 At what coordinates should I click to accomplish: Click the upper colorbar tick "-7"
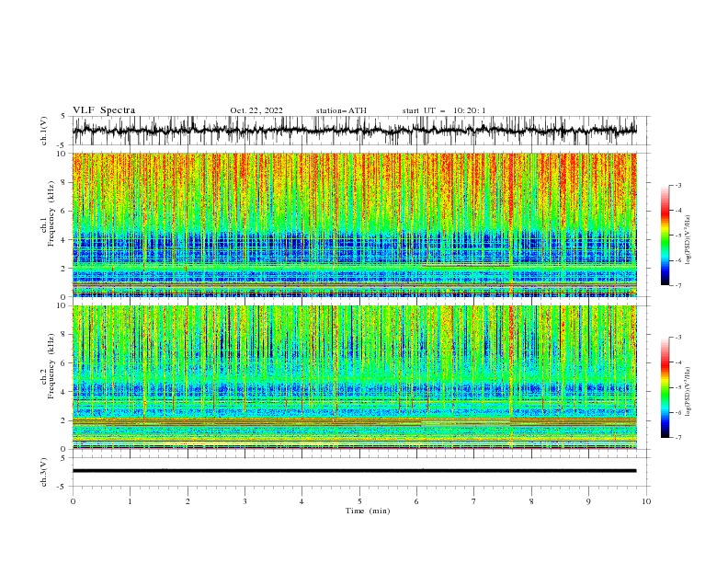click(677, 285)
